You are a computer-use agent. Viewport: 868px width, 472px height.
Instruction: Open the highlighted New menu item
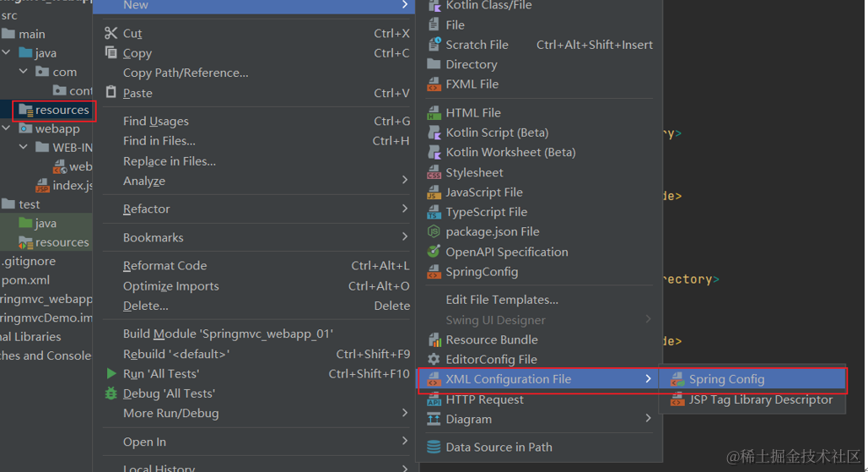coord(254,6)
